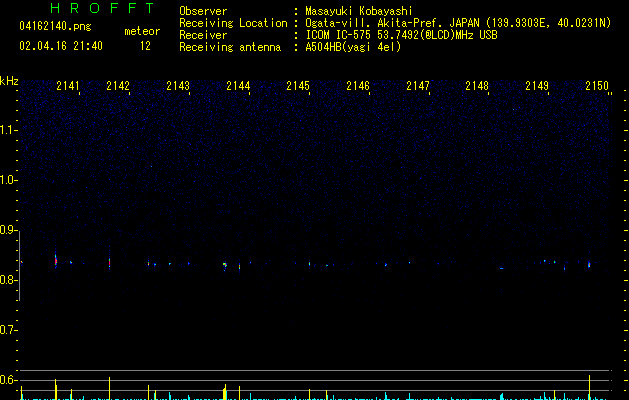The image size is (629, 400).
Task: Click the tall yellow level spike at 2150
Action: click(x=589, y=387)
